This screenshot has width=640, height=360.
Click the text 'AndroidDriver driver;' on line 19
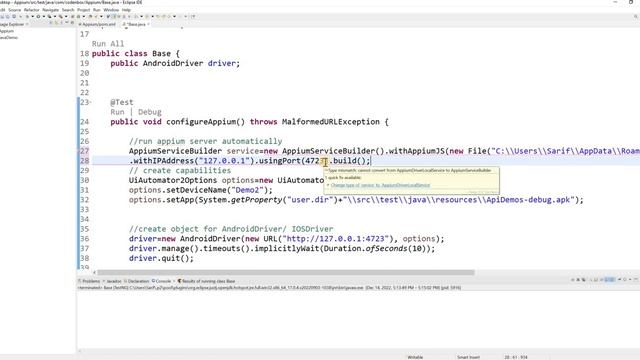click(x=191, y=63)
